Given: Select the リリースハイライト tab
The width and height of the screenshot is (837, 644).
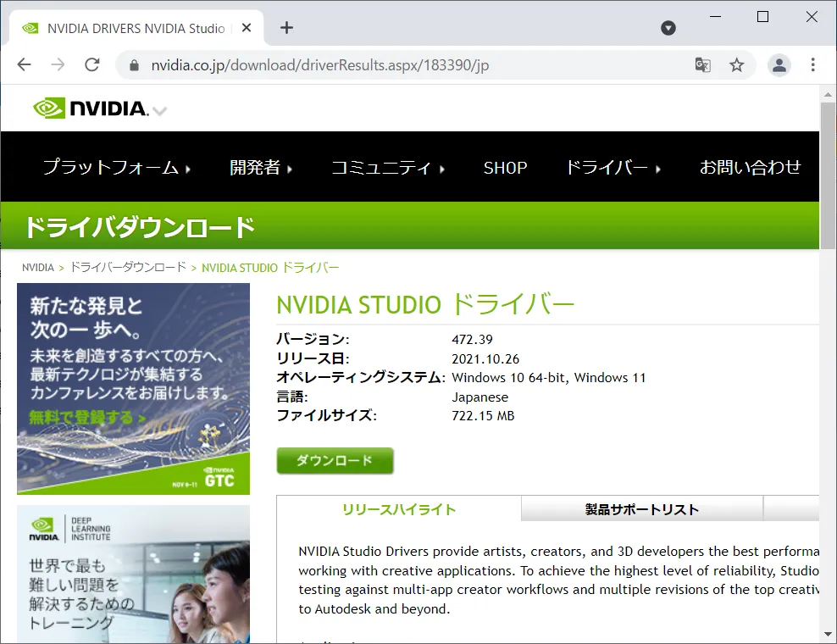Looking at the screenshot, I should (x=399, y=509).
